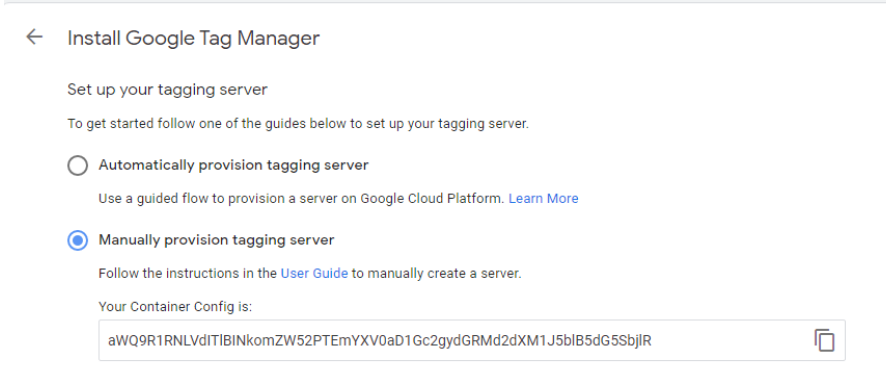Open the User Guide link

pyautogui.click(x=314, y=273)
